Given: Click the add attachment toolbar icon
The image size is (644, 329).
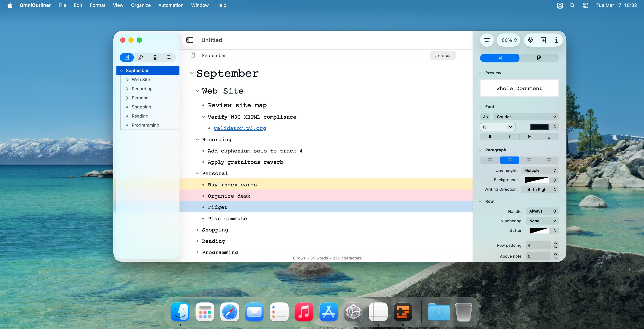Looking at the screenshot, I should (543, 40).
